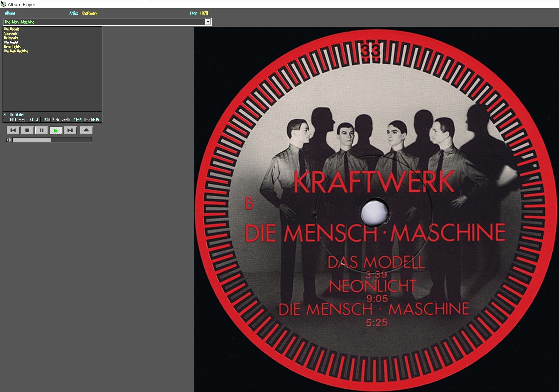Click the eject button
The width and height of the screenshot is (559, 392).
pyautogui.click(x=86, y=131)
